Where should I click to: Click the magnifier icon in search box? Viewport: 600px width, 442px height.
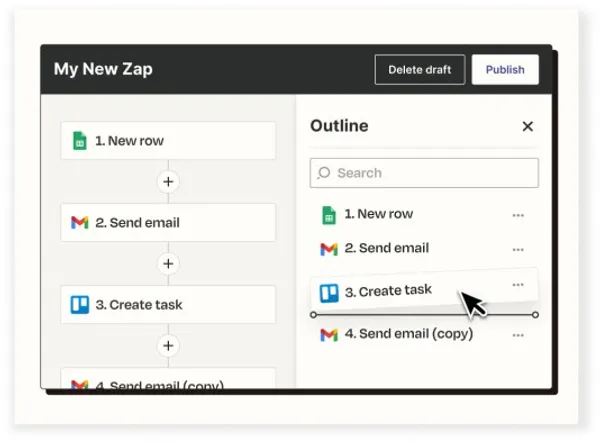coord(324,173)
